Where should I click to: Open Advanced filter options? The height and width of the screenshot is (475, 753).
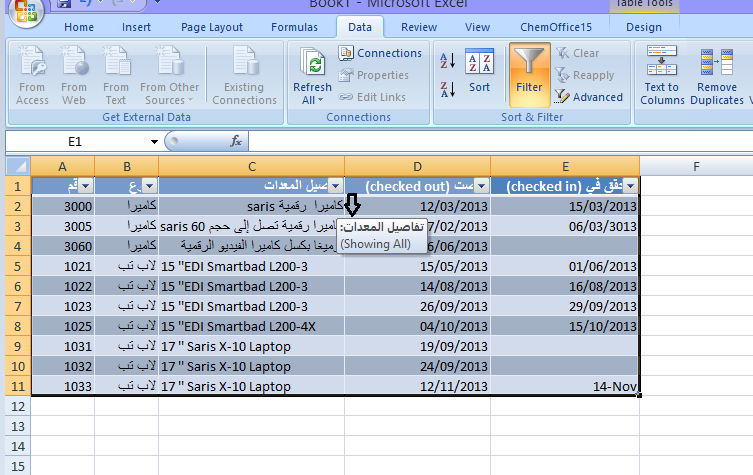(588, 97)
